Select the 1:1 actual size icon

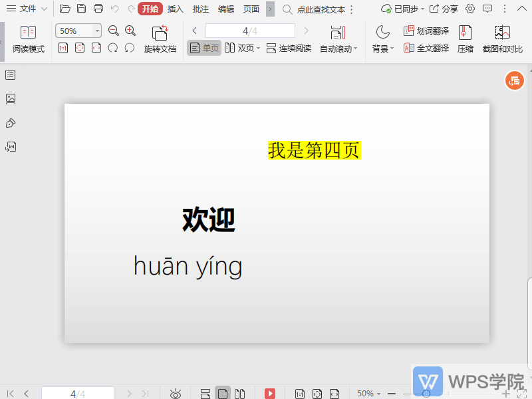click(x=63, y=48)
